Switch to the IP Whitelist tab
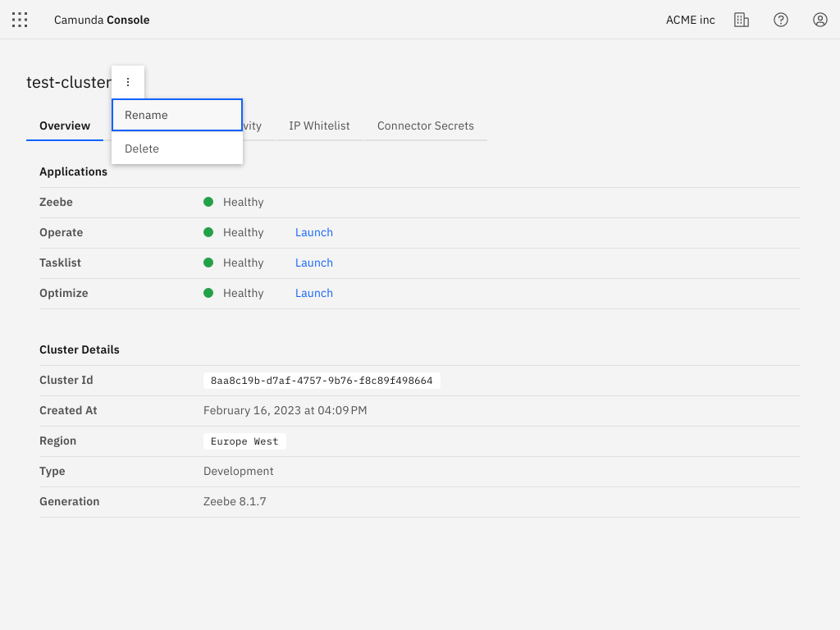The height and width of the screenshot is (630, 840). tap(319, 126)
